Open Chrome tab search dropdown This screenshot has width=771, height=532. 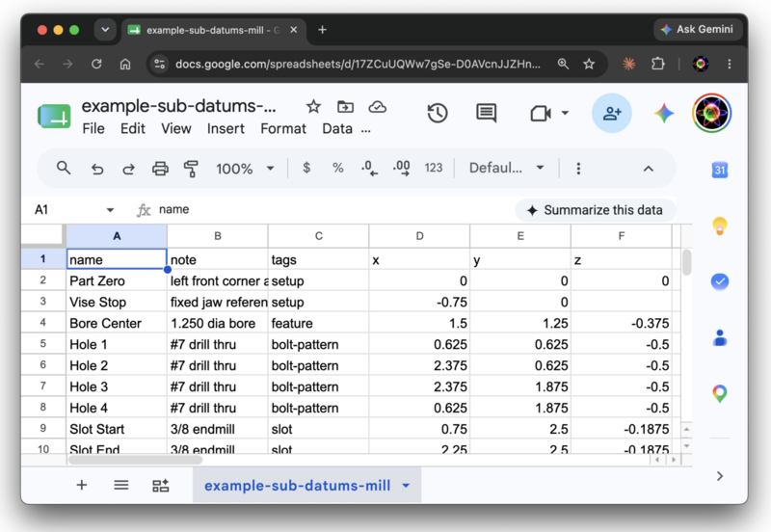105,30
